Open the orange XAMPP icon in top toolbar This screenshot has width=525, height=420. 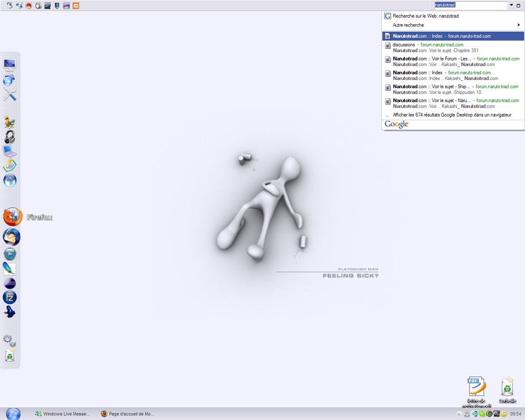[76, 6]
